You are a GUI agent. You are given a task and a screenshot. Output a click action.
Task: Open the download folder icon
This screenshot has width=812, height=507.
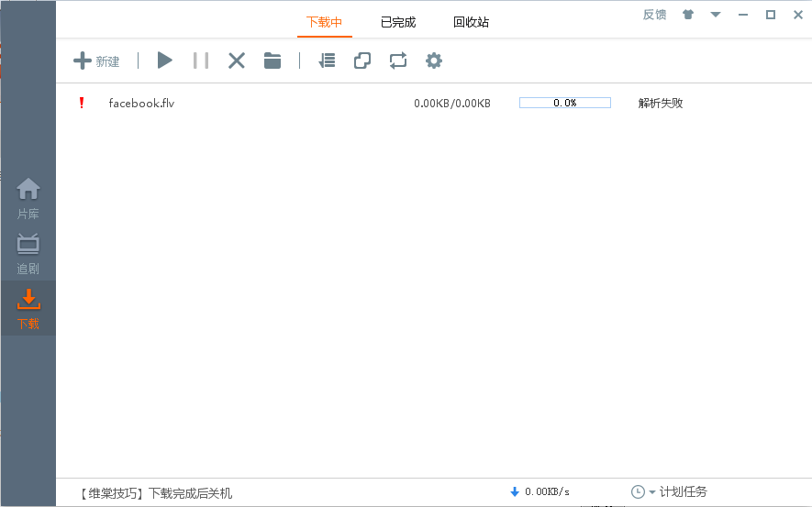tap(273, 61)
